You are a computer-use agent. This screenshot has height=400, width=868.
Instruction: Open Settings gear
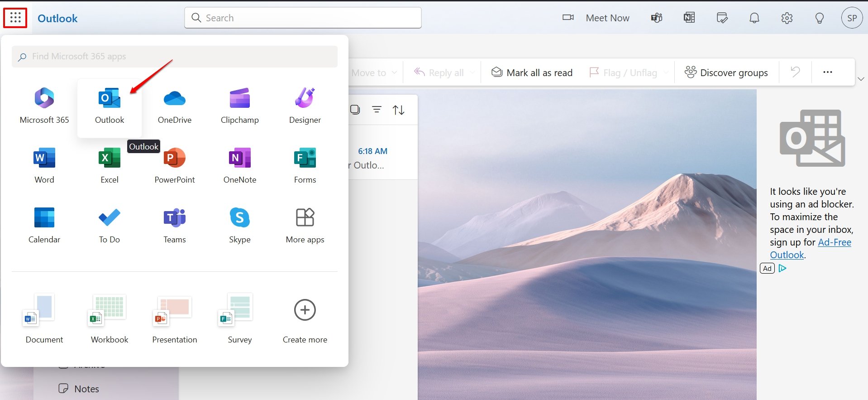[x=787, y=18]
